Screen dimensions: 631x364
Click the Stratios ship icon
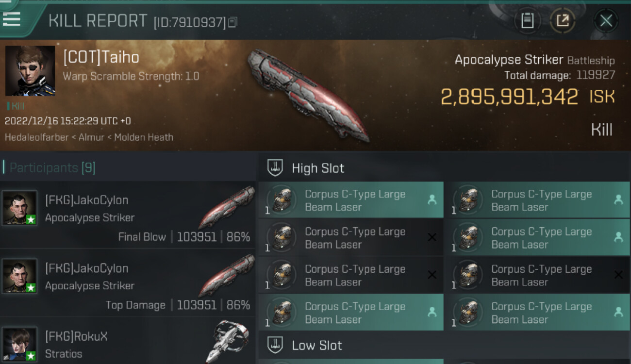[x=230, y=341]
